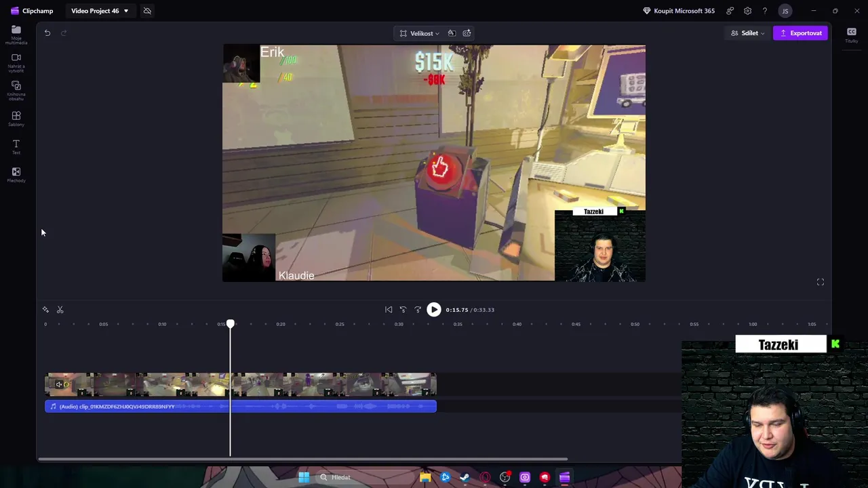Open the Text tool panel
The width and height of the screenshot is (868, 488).
tap(16, 146)
